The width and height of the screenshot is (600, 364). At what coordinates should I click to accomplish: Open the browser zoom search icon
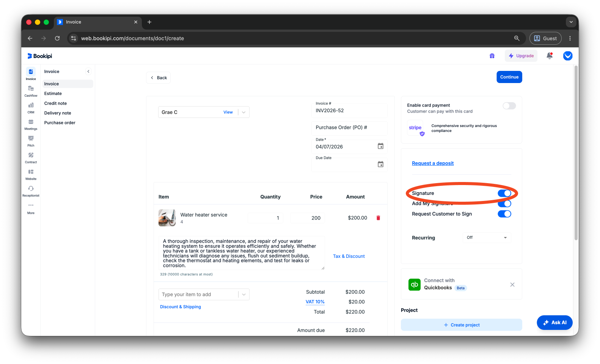[517, 38]
